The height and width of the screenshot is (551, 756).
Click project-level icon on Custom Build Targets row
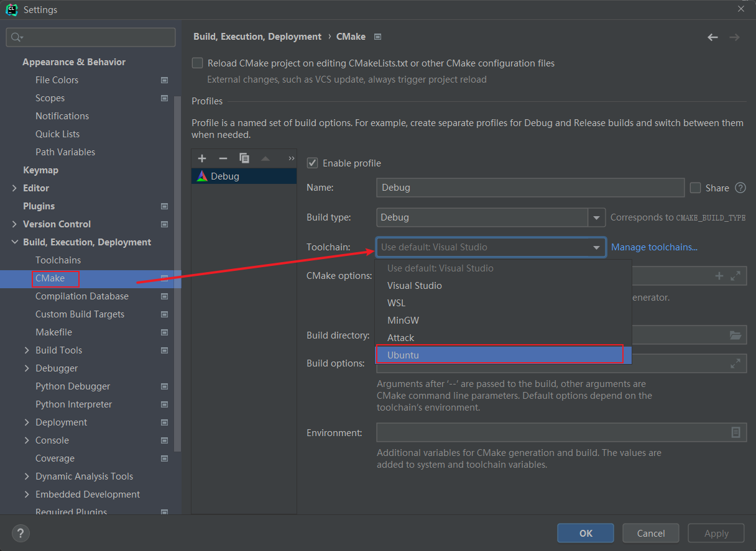(165, 314)
